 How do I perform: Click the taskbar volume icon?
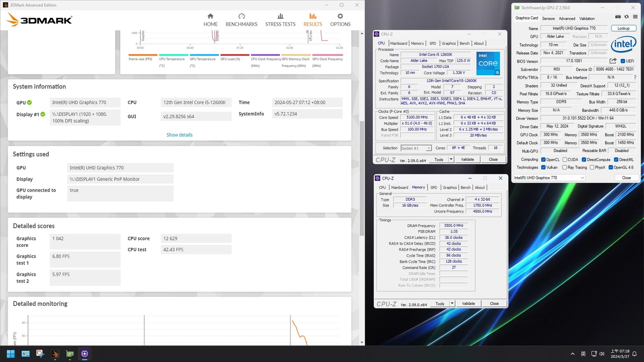[602, 354]
